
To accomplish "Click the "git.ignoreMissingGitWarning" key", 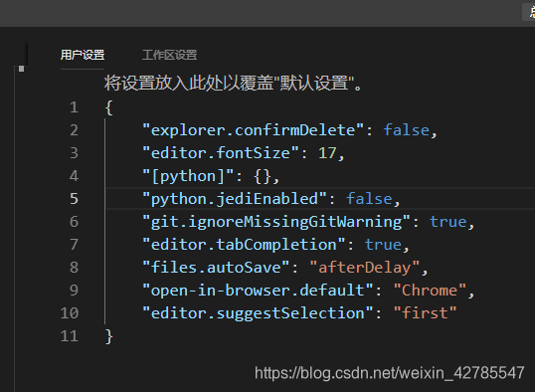I will [276, 222].
